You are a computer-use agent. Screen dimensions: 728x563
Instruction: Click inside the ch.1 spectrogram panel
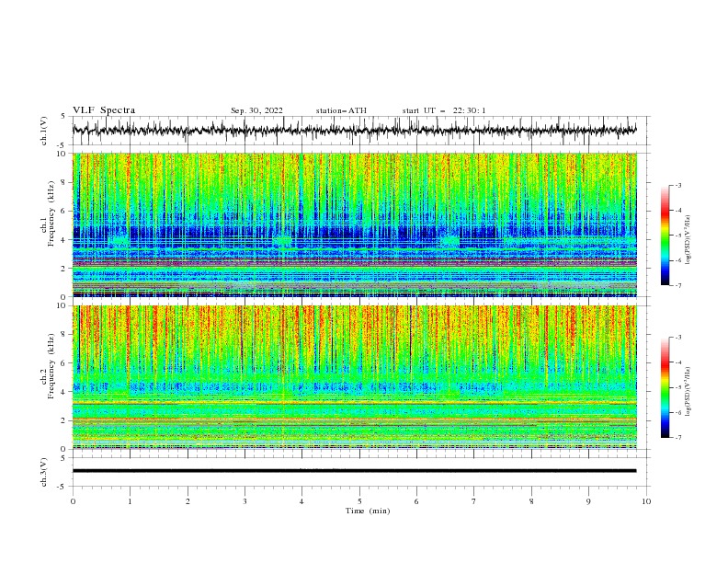pos(355,224)
